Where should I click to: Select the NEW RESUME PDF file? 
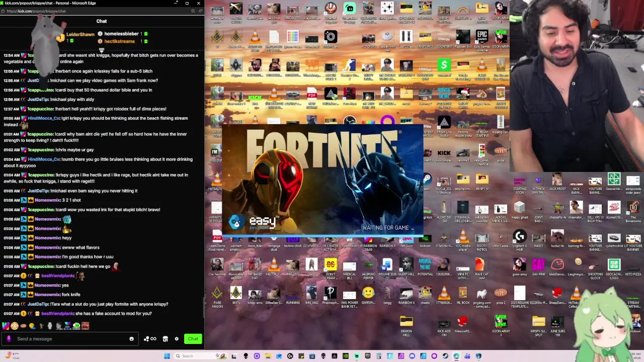[x=312, y=98]
